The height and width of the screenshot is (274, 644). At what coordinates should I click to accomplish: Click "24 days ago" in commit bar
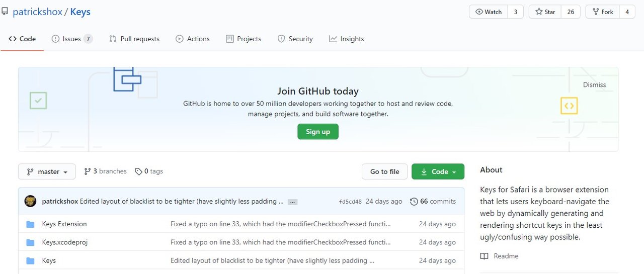pos(384,201)
